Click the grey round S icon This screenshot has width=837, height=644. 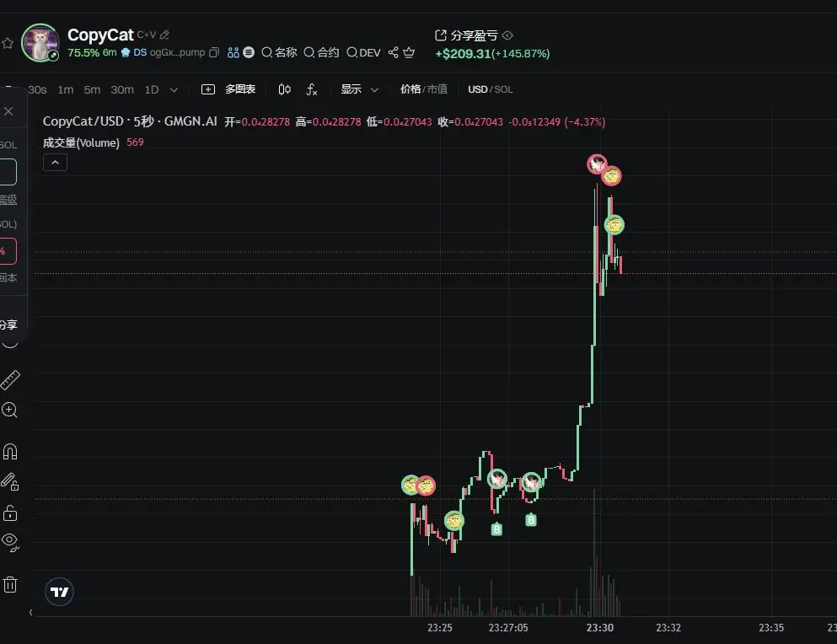click(249, 52)
